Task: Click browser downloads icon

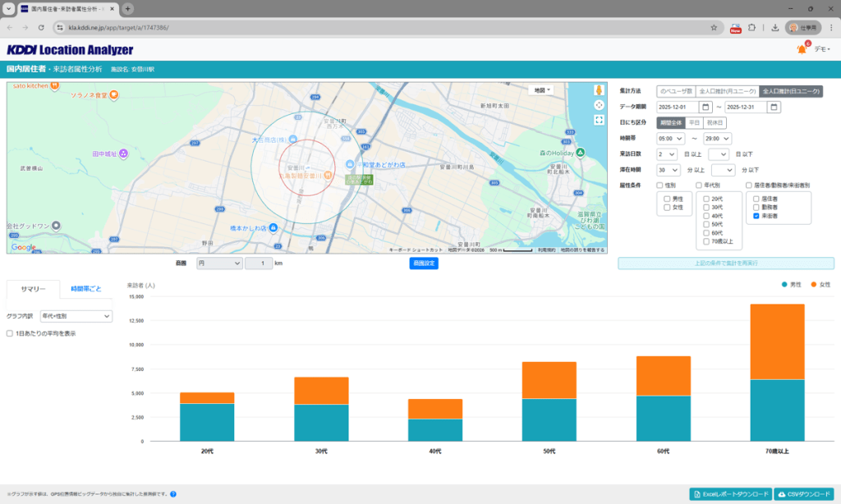Action: coord(775,27)
